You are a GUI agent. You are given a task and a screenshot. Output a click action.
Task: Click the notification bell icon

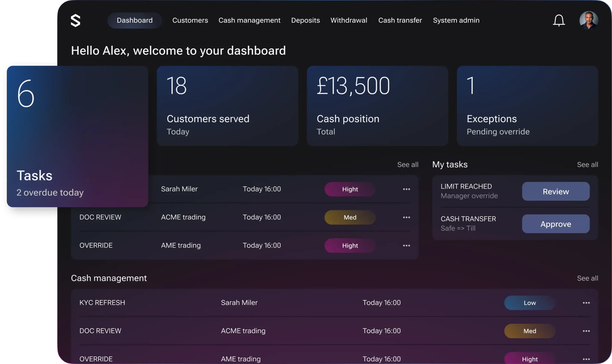[x=559, y=20]
